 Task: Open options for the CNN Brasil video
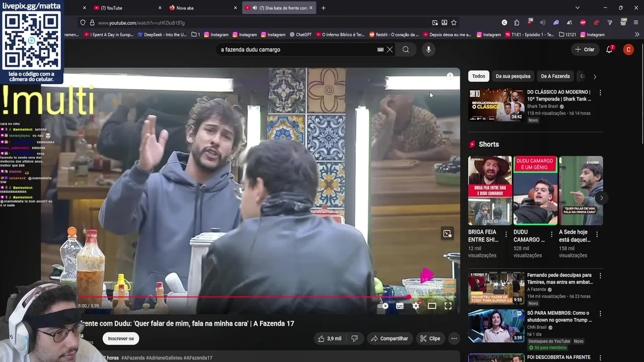[600, 314]
